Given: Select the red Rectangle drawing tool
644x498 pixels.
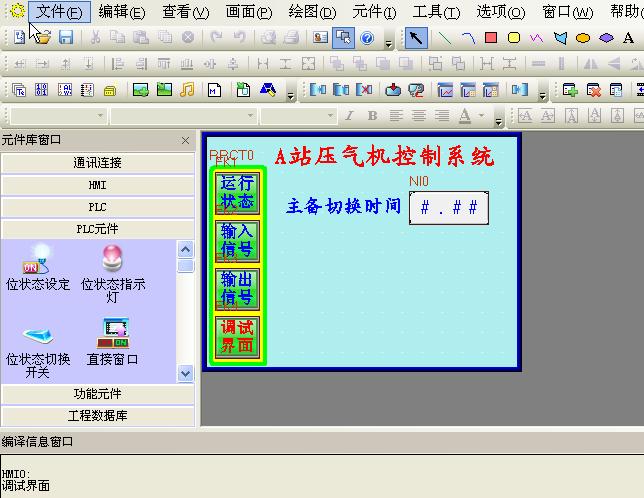Looking at the screenshot, I should click(x=491, y=38).
